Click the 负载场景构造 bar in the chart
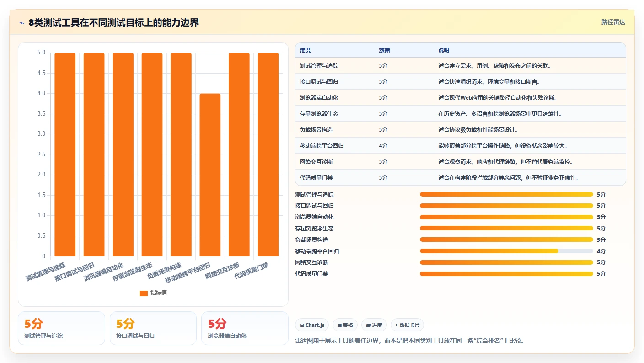The image size is (644, 363). coord(181,155)
